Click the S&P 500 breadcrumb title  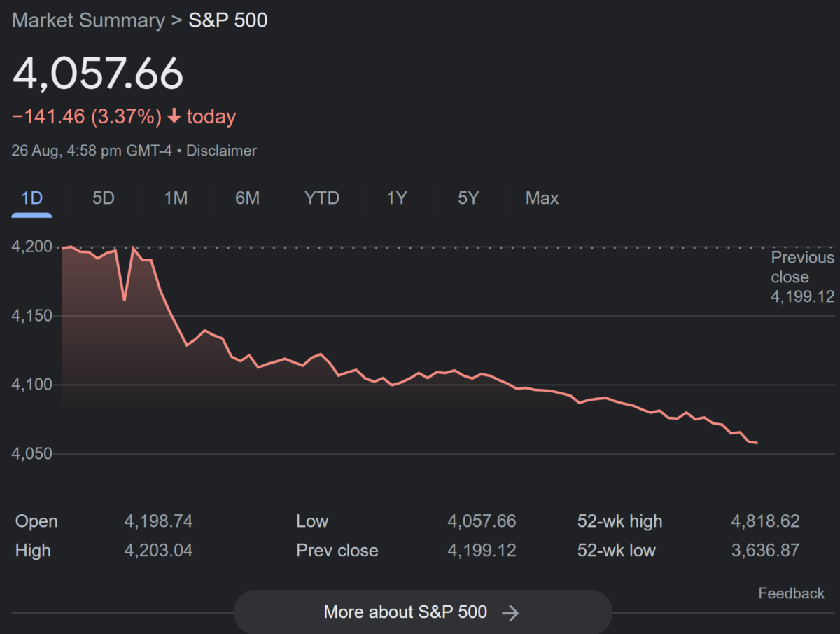click(x=228, y=20)
